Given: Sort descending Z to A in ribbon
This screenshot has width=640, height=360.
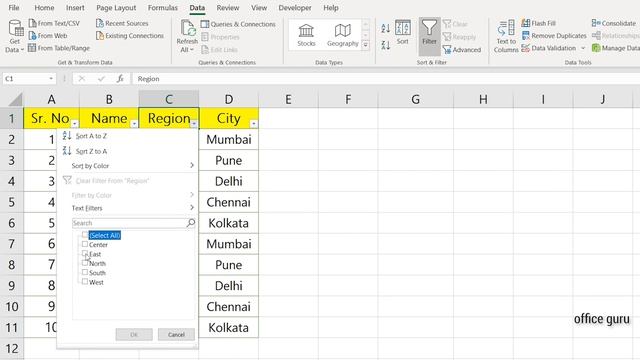Looking at the screenshot, I should [x=386, y=44].
